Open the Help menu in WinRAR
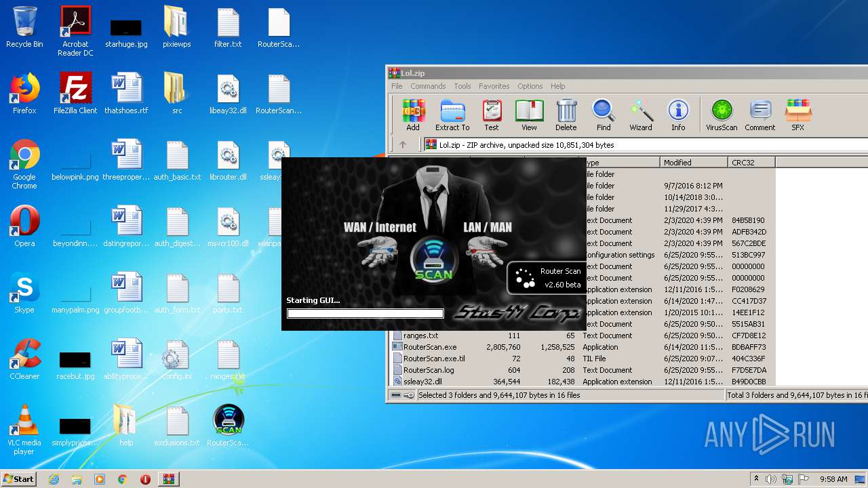868x488 pixels. click(557, 86)
